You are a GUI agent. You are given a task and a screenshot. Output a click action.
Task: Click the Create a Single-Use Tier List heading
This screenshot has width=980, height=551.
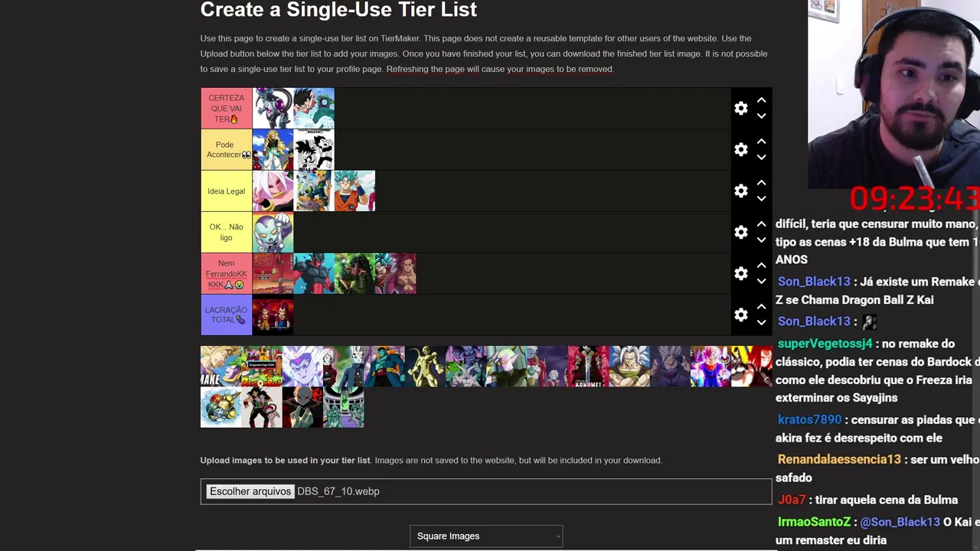tap(338, 9)
